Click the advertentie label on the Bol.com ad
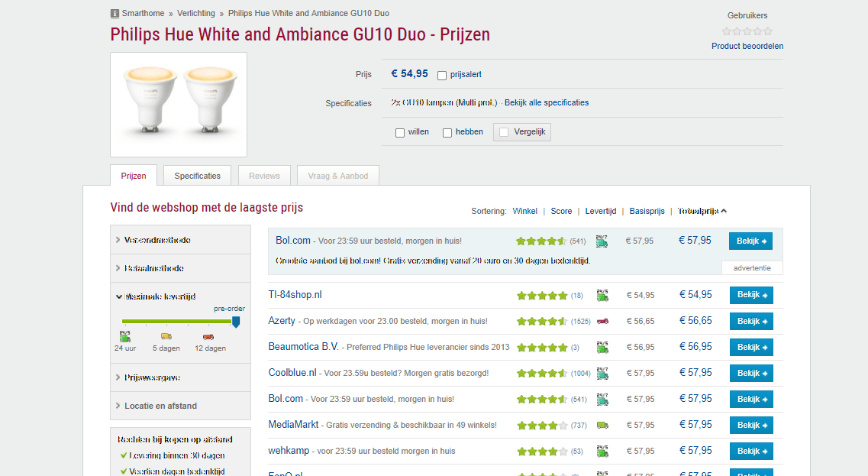Image resolution: width=868 pixels, height=476 pixels. tap(752, 268)
